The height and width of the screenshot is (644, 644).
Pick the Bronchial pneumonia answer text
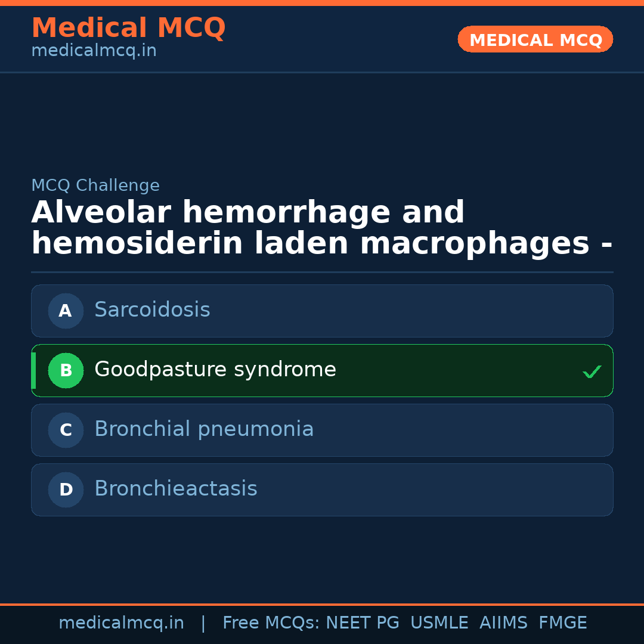tap(204, 429)
